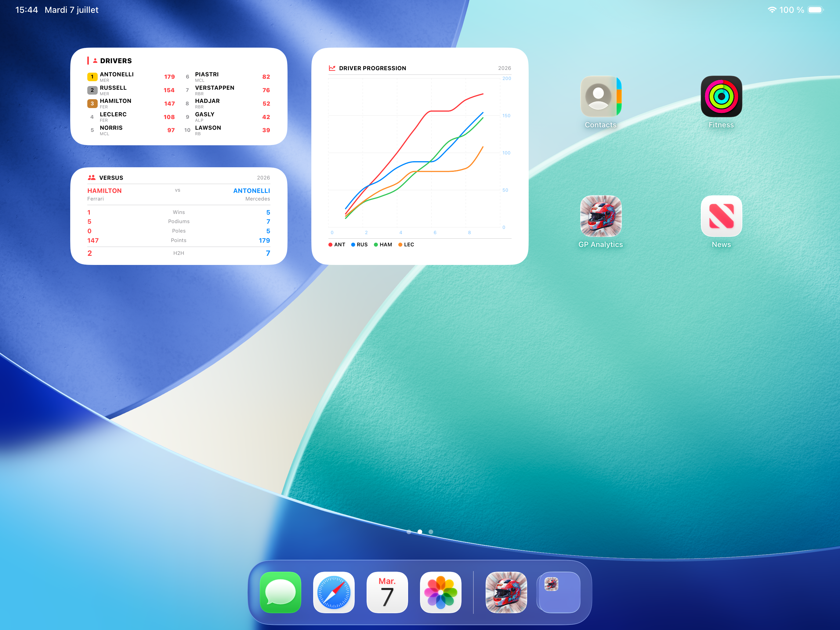The image size is (840, 630).
Task: Tap the PIASTRI standings row
Action: coord(227,77)
